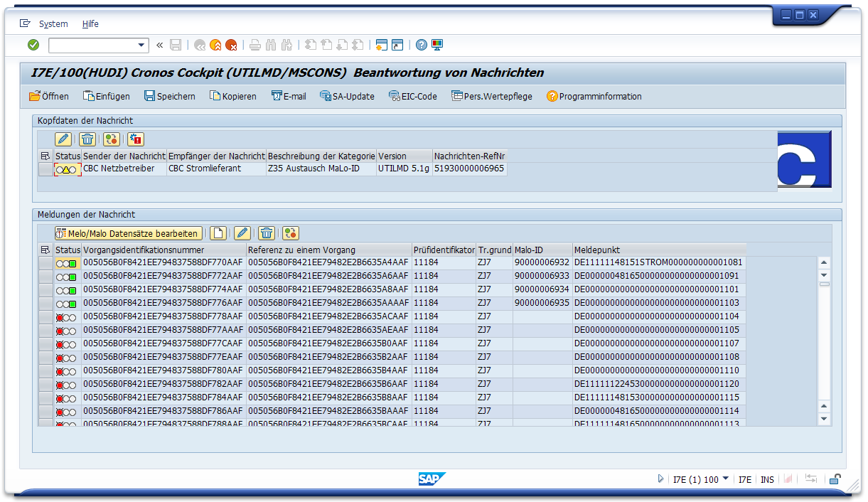The height and width of the screenshot is (502, 868).
Task: Click the trash delete icon in Kopfdaten
Action: pyautogui.click(x=87, y=139)
